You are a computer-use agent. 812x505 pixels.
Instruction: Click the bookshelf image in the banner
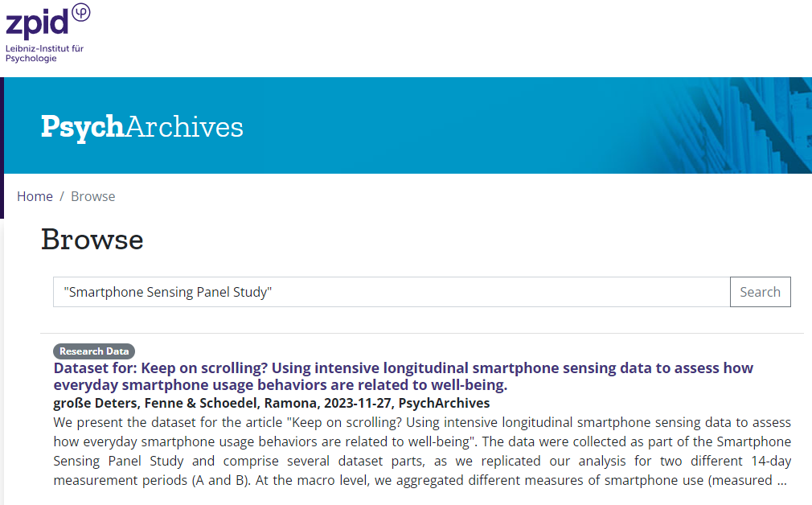coord(736,125)
